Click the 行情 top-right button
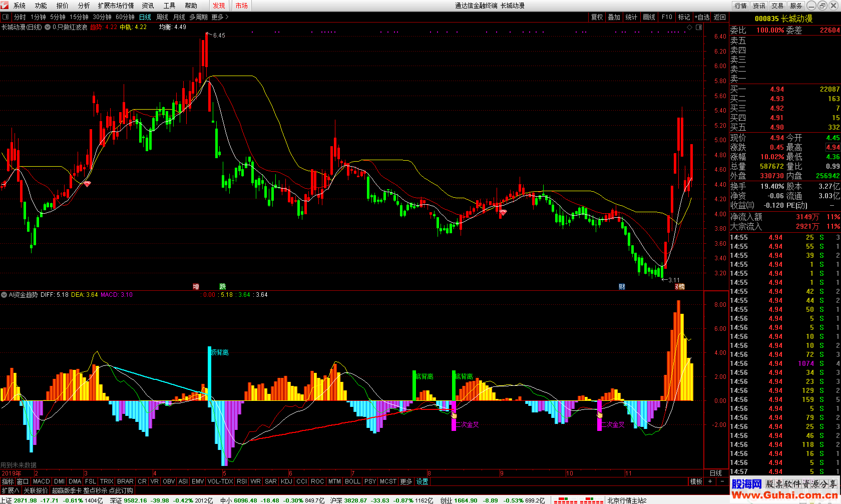 pyautogui.click(x=741, y=6)
